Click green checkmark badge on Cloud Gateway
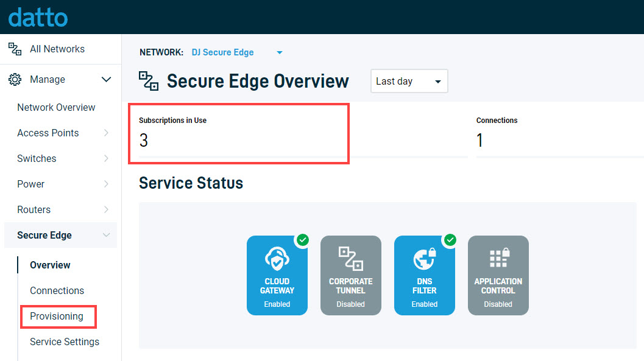 click(303, 240)
